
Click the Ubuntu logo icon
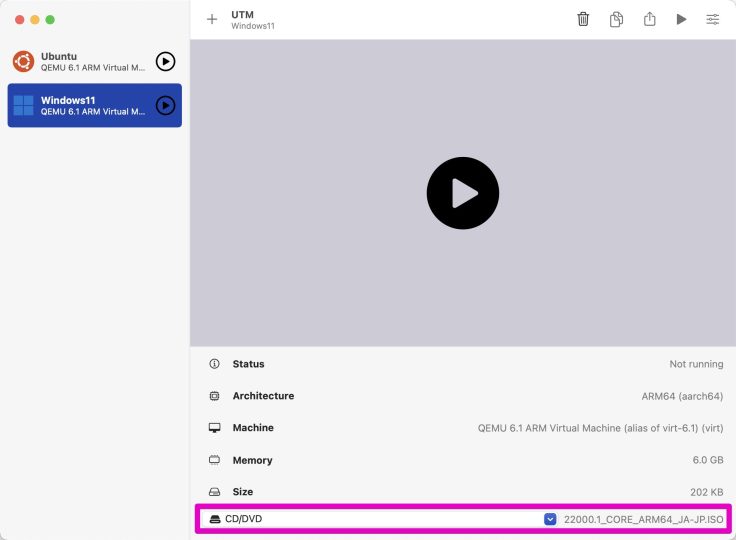(23, 62)
